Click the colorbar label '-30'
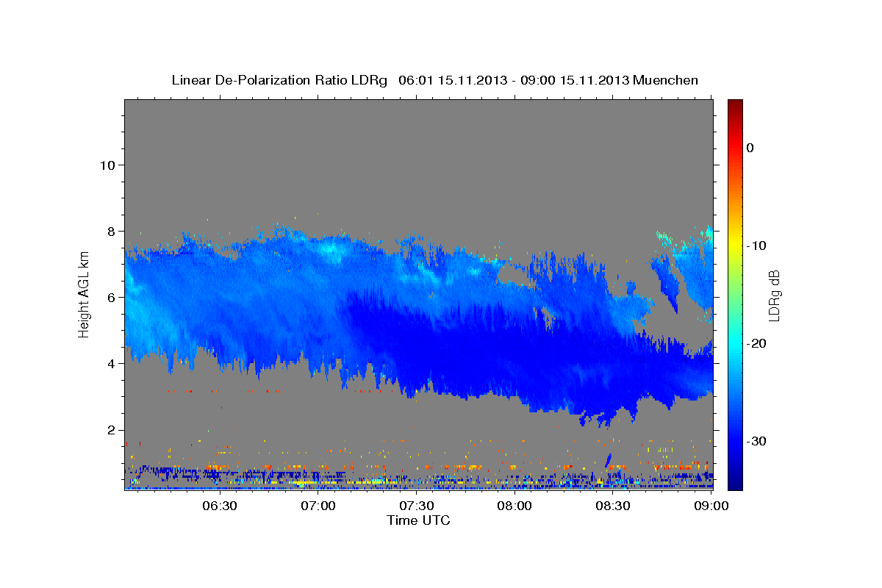Viewport: 882px width, 588px height. click(756, 441)
